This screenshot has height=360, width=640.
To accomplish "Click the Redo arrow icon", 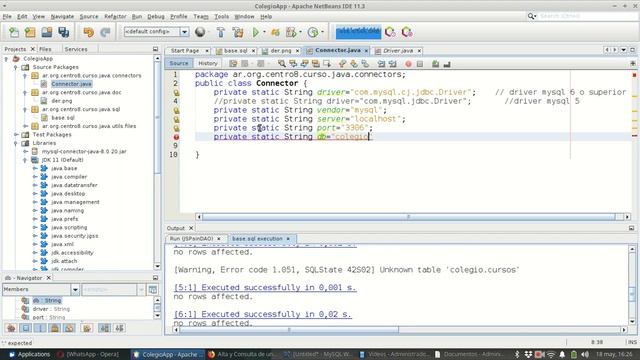I will pyautogui.click(x=105, y=32).
